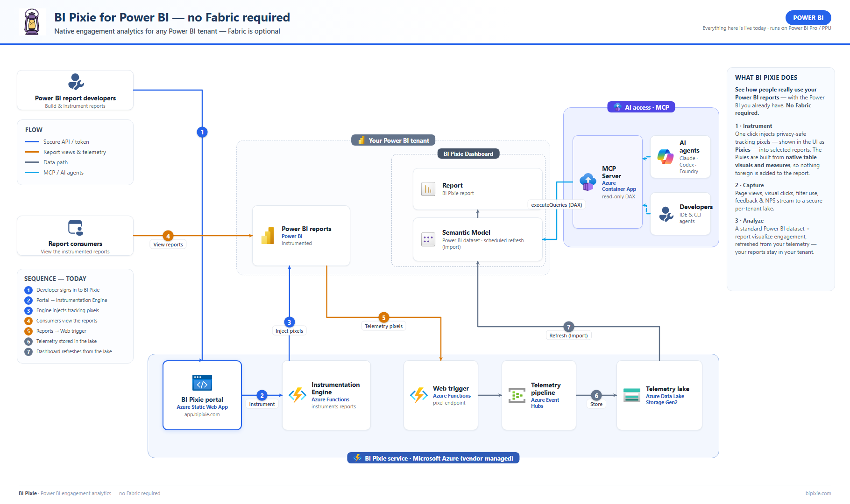850x504 pixels.
Task: Click the Report chart icon in Dashboard
Action: point(428,189)
